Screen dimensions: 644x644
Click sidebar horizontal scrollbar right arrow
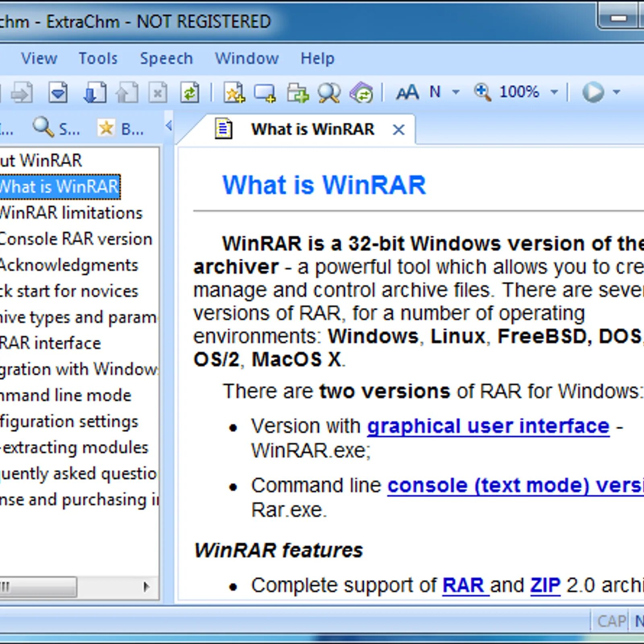(146, 586)
